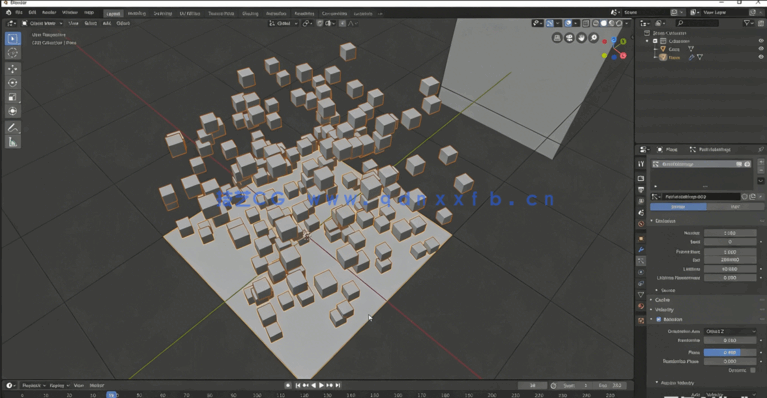Toggle the Rotation panel checkbox
Image resolution: width=767 pixels, height=398 pixels.
[x=658, y=319]
